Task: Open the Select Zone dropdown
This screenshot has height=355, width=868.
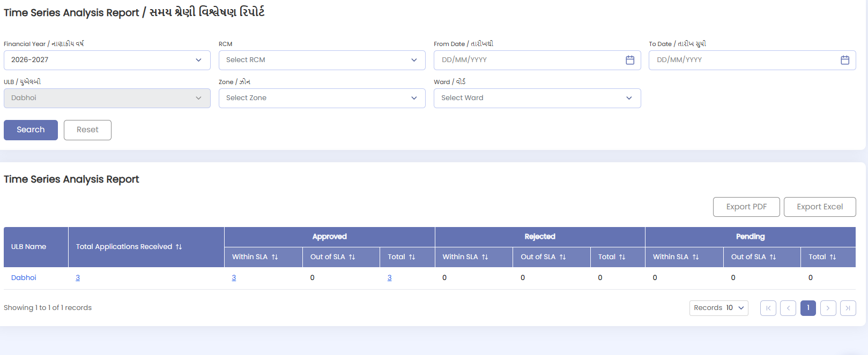Action: (322, 98)
